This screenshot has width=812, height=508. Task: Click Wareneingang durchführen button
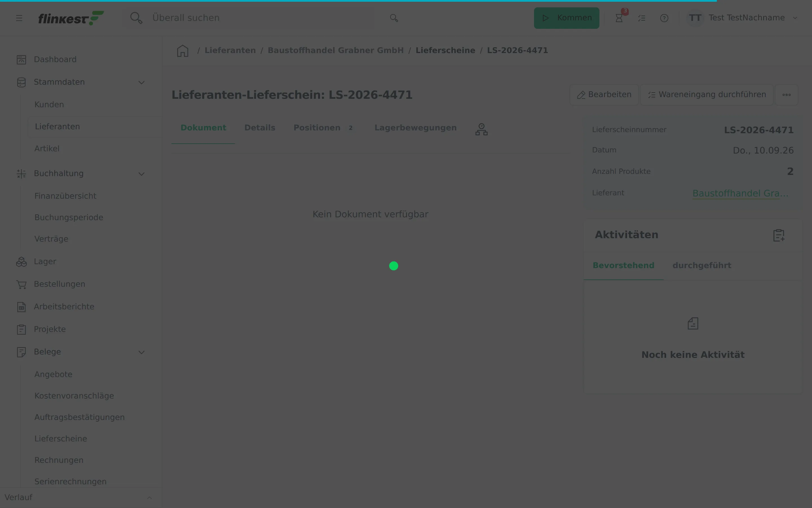pos(707,95)
